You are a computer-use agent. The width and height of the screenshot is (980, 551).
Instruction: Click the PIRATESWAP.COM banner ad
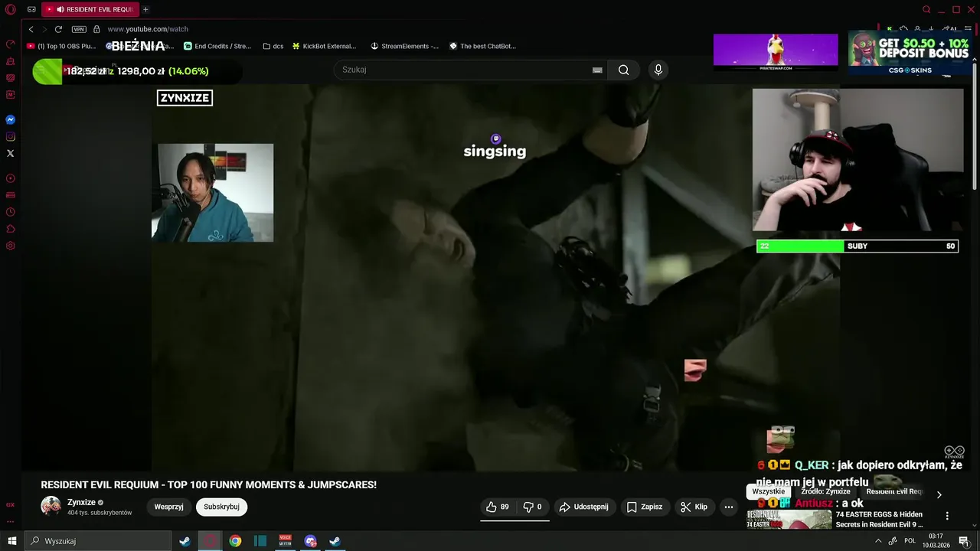(776, 52)
